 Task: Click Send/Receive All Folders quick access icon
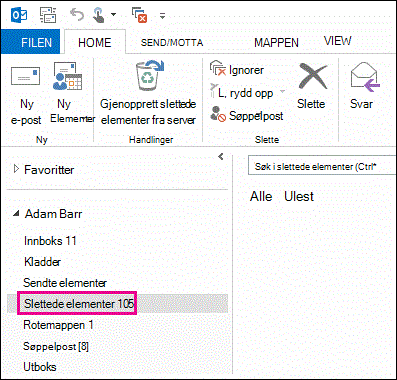point(48,15)
